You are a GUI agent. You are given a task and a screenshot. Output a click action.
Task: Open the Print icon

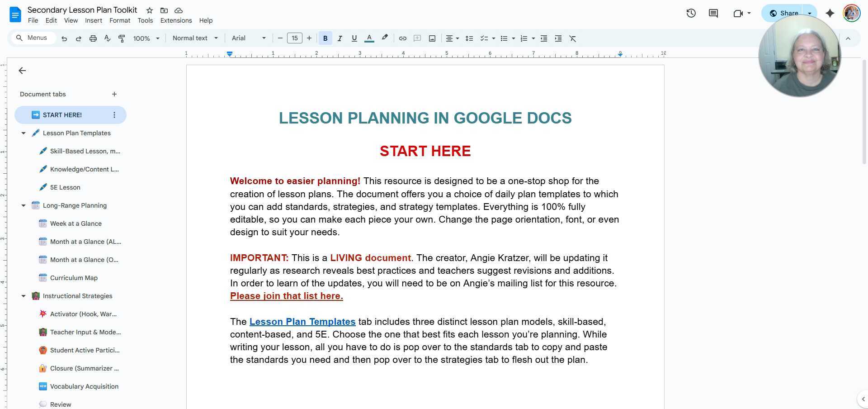[x=93, y=38]
